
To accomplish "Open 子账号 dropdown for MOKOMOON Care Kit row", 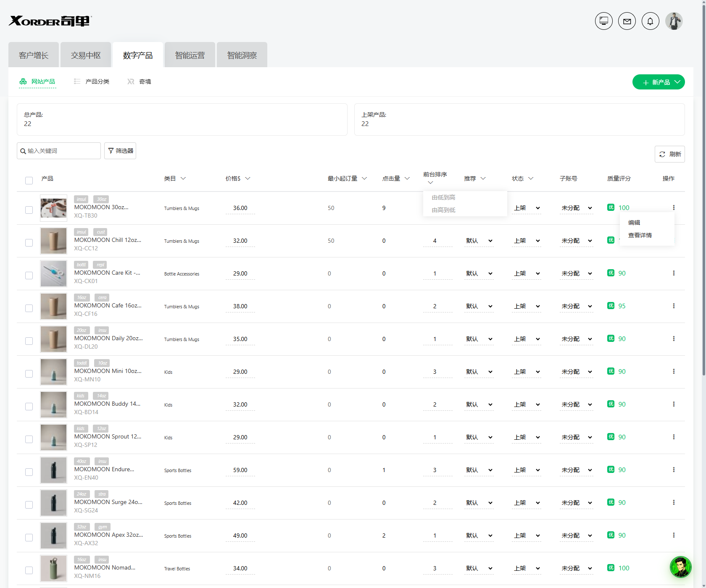I will click(577, 273).
